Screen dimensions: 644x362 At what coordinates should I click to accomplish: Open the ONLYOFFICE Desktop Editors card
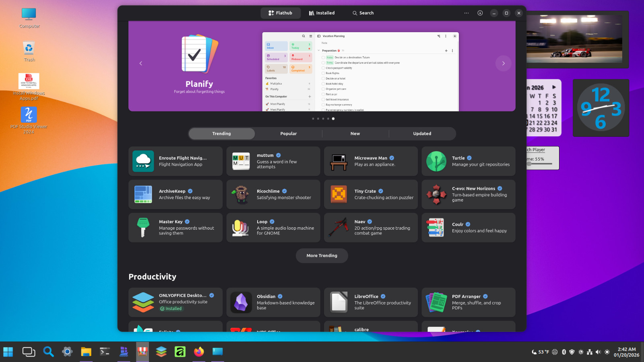(x=175, y=302)
